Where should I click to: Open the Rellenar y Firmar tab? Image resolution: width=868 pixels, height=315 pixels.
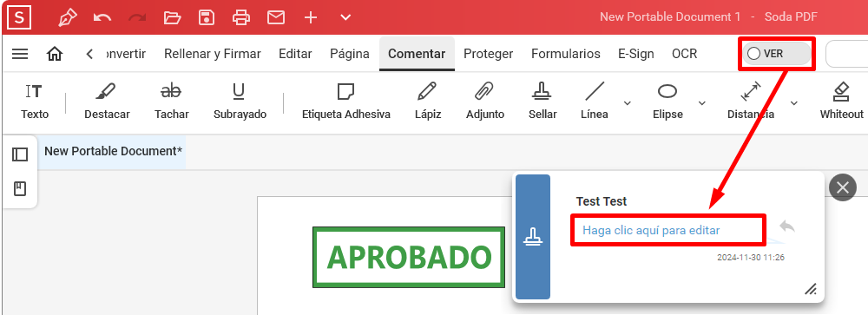(x=213, y=54)
